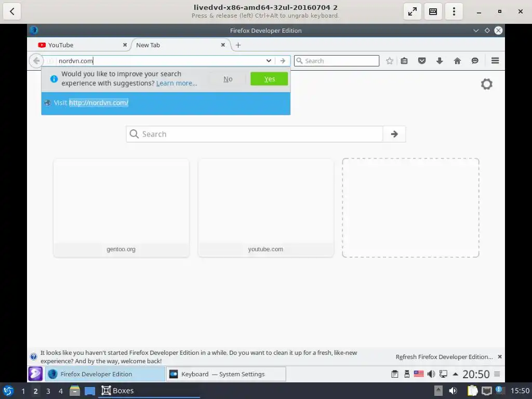Click the US flag keyboard layout indicator
The image size is (532, 399).
click(x=419, y=374)
